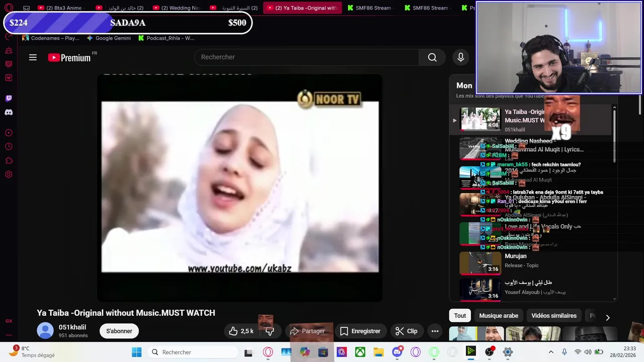Open the Google Gemini bookmark
The image size is (644, 362).
pos(109,38)
